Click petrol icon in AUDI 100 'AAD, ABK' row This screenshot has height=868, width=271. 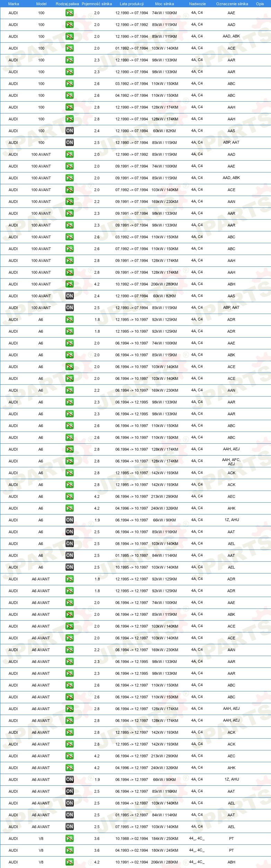click(x=69, y=36)
